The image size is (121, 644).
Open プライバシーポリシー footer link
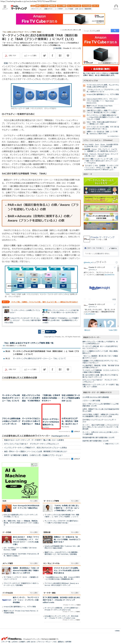click(44, 642)
